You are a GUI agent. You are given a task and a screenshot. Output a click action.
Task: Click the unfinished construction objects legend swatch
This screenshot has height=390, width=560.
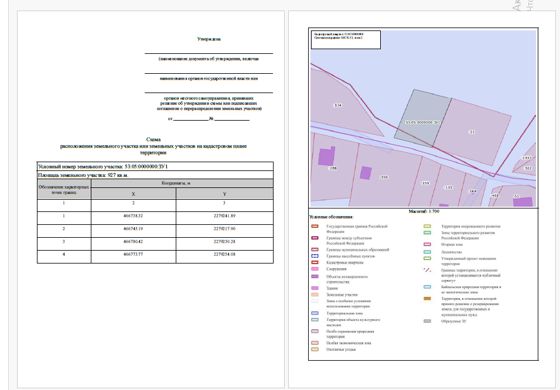click(315, 276)
